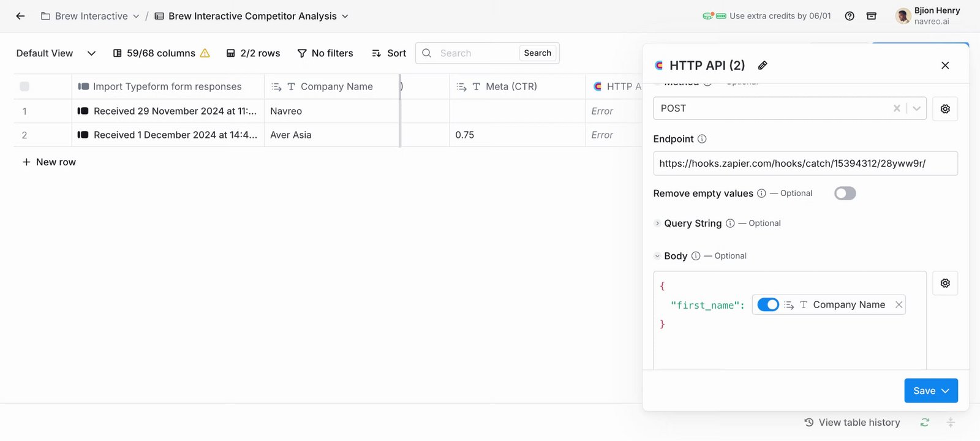This screenshot has width=980, height=441.
Task: Expand the Query String section
Action: point(658,224)
